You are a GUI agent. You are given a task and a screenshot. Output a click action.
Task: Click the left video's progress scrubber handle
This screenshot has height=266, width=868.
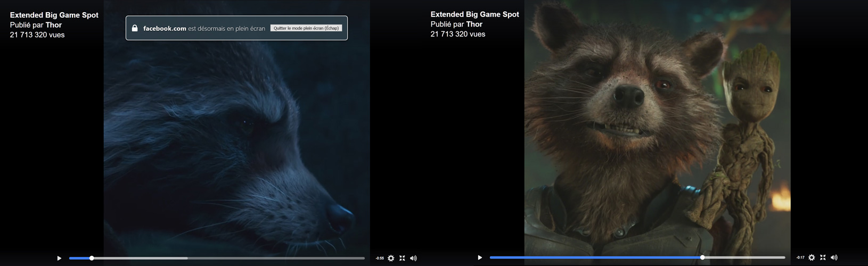(92, 258)
